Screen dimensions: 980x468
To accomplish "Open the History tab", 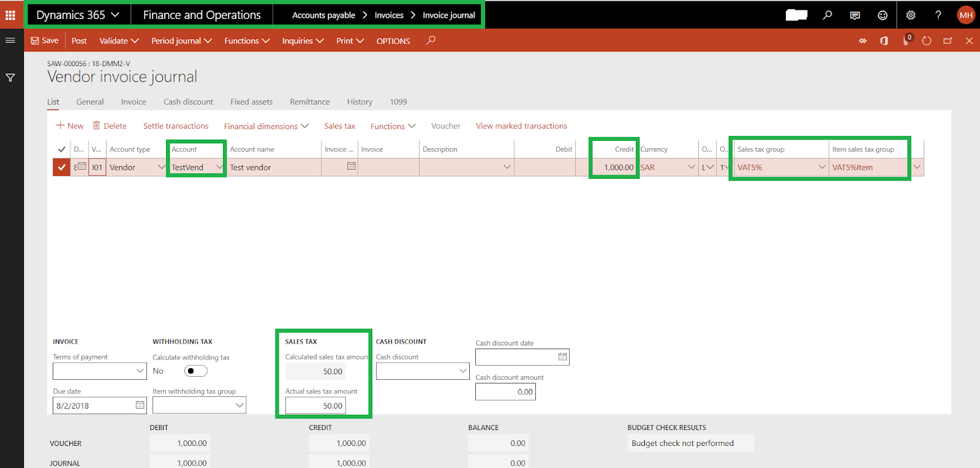I will click(360, 102).
